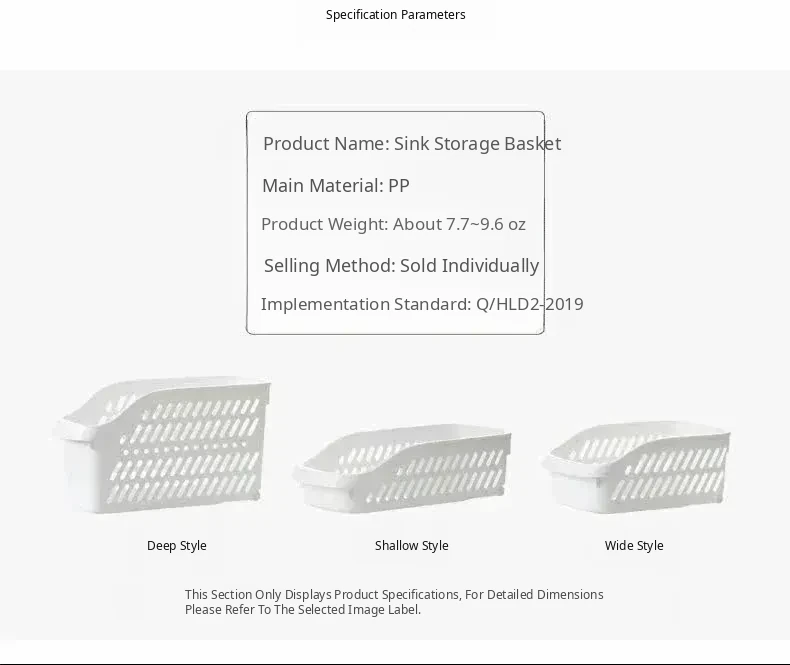The height and width of the screenshot is (665, 790).
Task: Click the 'Main Material:' label
Action: (x=322, y=186)
